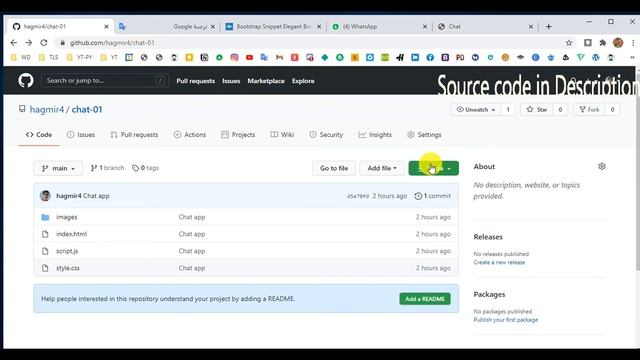This screenshot has width=640, height=360.
Task: Click the hagmir4 owner link
Action: (x=47, y=109)
